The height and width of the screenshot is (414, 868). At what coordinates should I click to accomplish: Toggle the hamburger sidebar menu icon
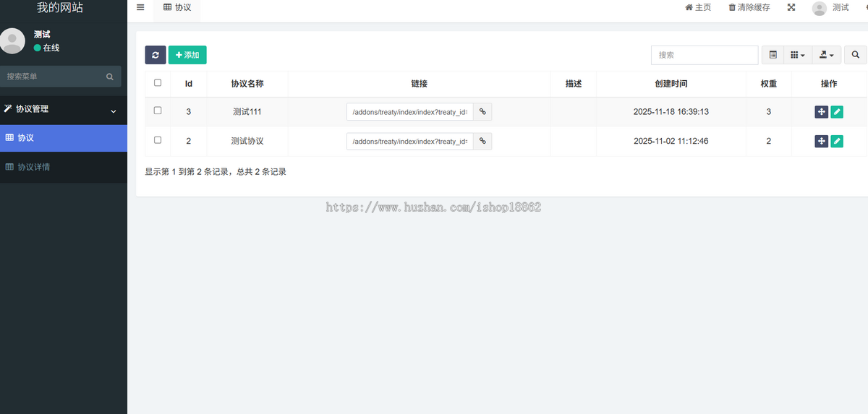pos(140,7)
